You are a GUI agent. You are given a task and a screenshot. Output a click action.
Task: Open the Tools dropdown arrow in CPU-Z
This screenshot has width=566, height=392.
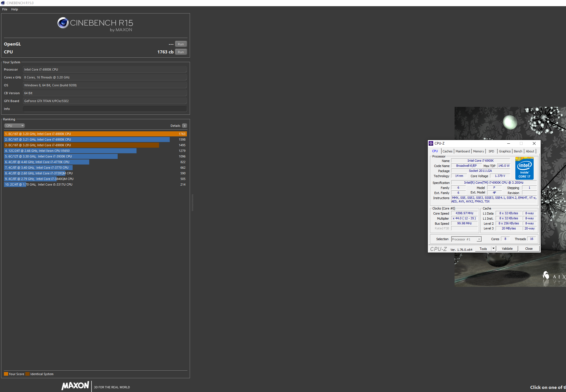pos(493,249)
